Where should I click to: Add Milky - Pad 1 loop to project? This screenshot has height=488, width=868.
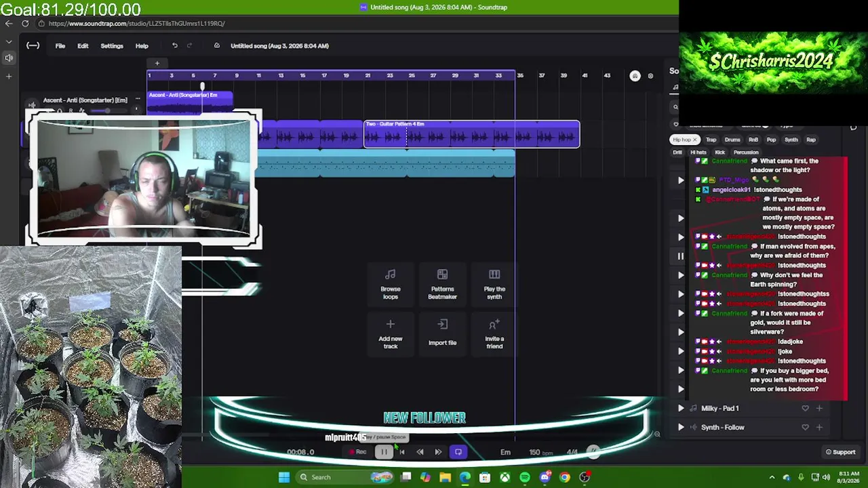click(x=819, y=408)
